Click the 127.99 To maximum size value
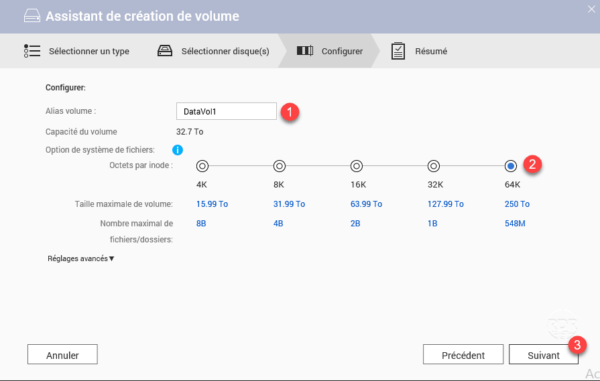The height and width of the screenshot is (381, 600). click(x=445, y=204)
